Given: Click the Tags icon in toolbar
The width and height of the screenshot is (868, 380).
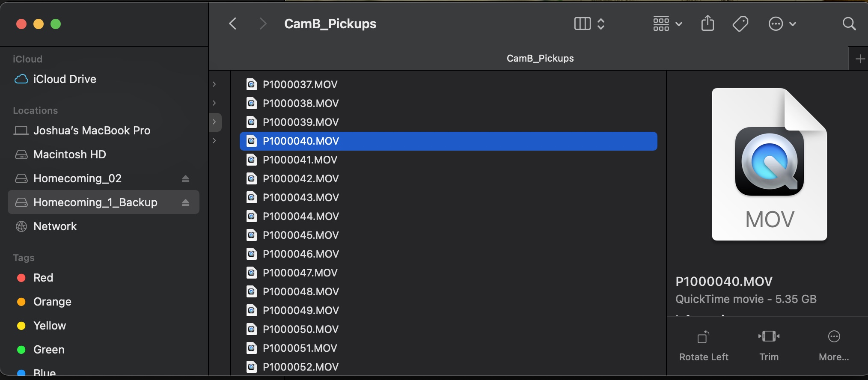Looking at the screenshot, I should coord(740,24).
